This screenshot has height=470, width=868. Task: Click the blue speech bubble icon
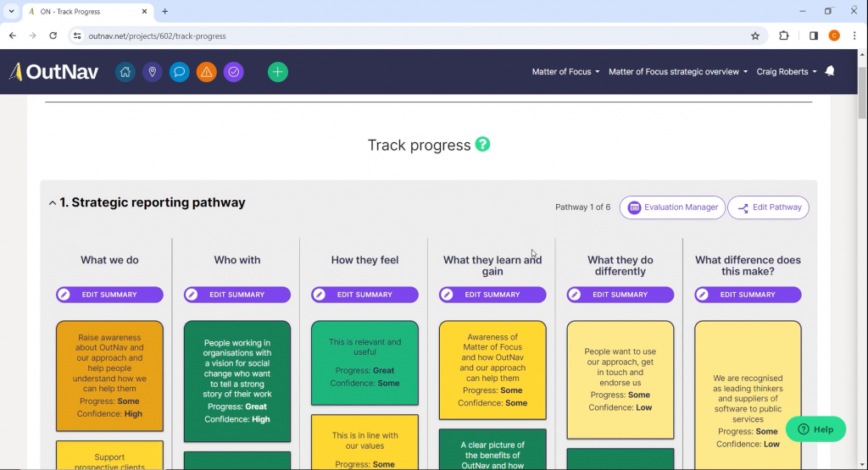click(x=180, y=72)
